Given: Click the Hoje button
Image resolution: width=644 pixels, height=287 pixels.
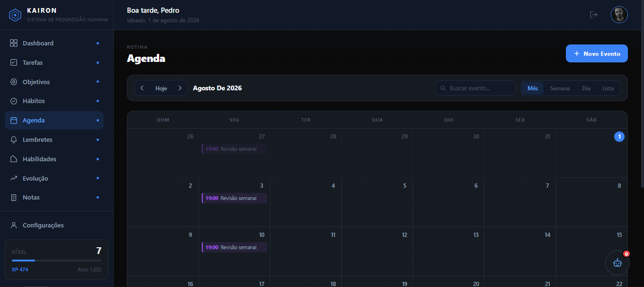Looking at the screenshot, I should pyautogui.click(x=161, y=88).
